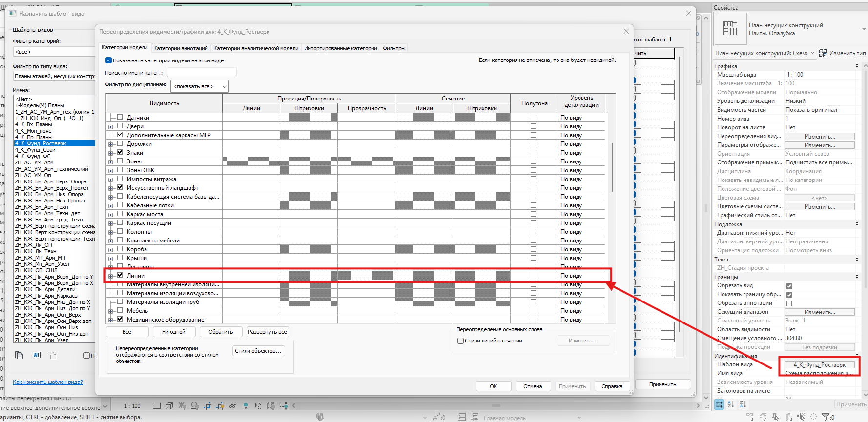Switch to Категории аннотаций tab
This screenshot has height=422, width=868.
180,48
